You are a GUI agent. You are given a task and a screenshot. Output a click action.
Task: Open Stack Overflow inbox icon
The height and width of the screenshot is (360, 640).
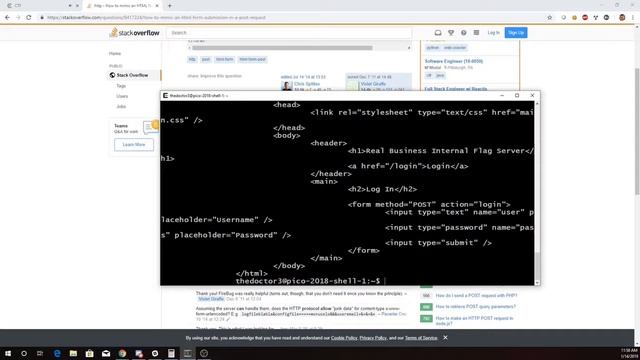[x=438, y=33]
